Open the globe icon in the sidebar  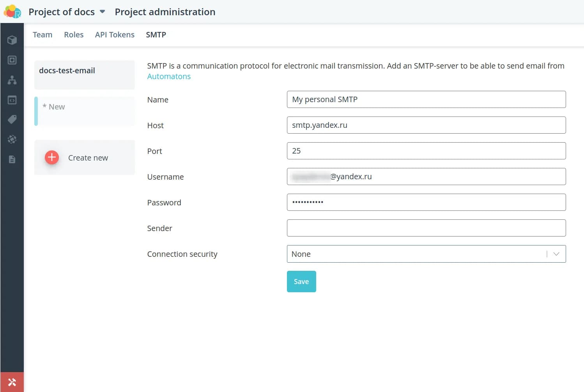tap(12, 139)
